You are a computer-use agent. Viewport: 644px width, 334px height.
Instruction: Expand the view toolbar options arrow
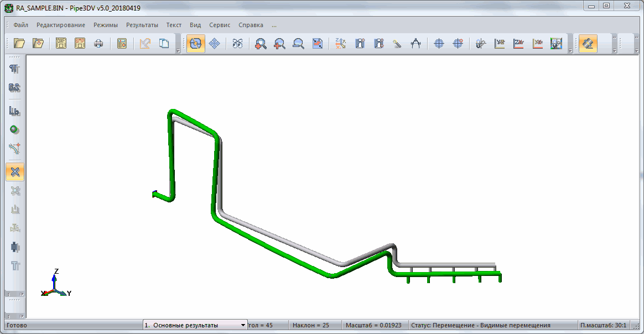[x=570, y=51]
